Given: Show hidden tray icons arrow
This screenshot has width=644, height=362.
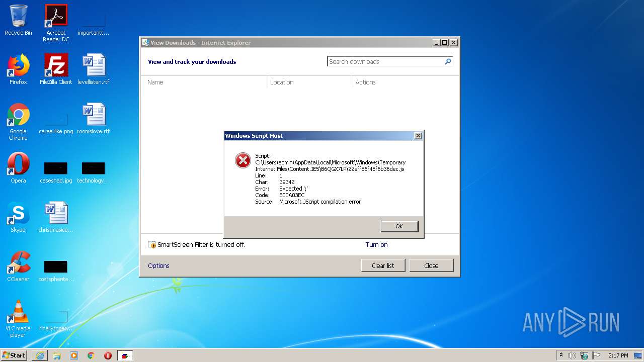Looking at the screenshot, I should click(561, 355).
